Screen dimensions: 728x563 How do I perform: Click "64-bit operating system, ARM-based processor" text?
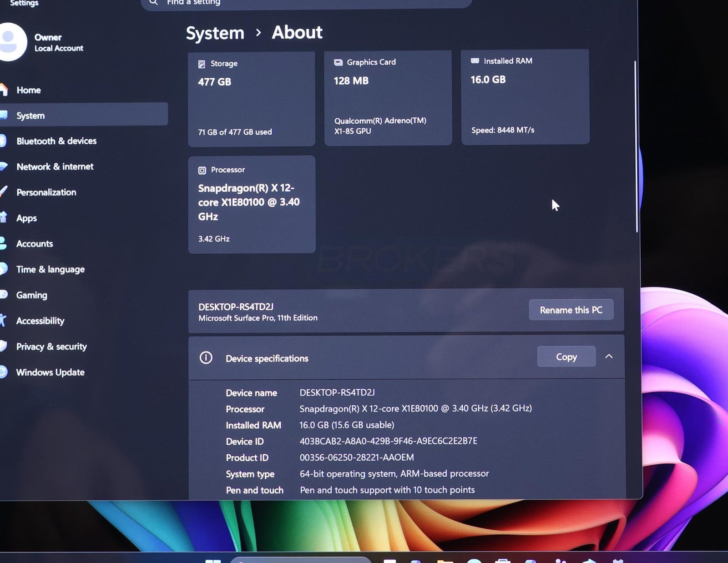click(x=394, y=473)
